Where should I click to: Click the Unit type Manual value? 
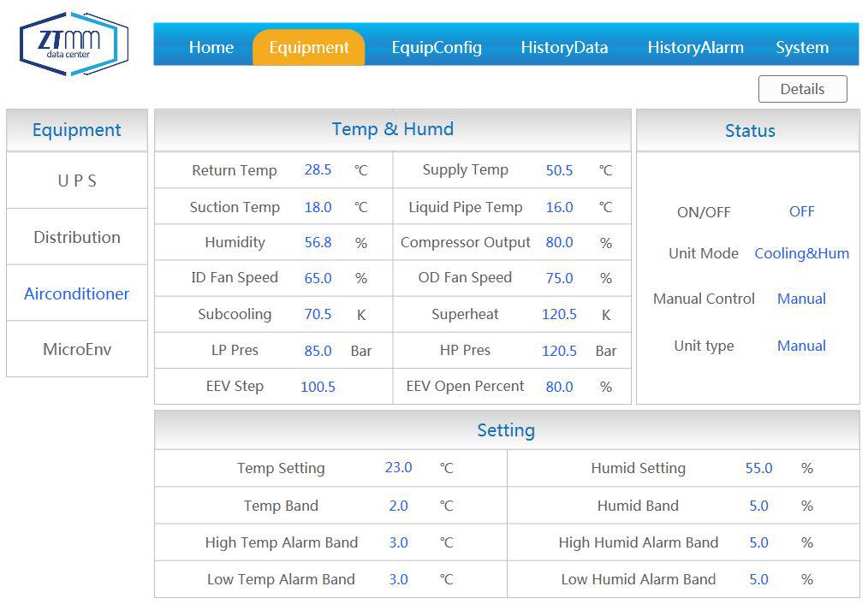801,346
